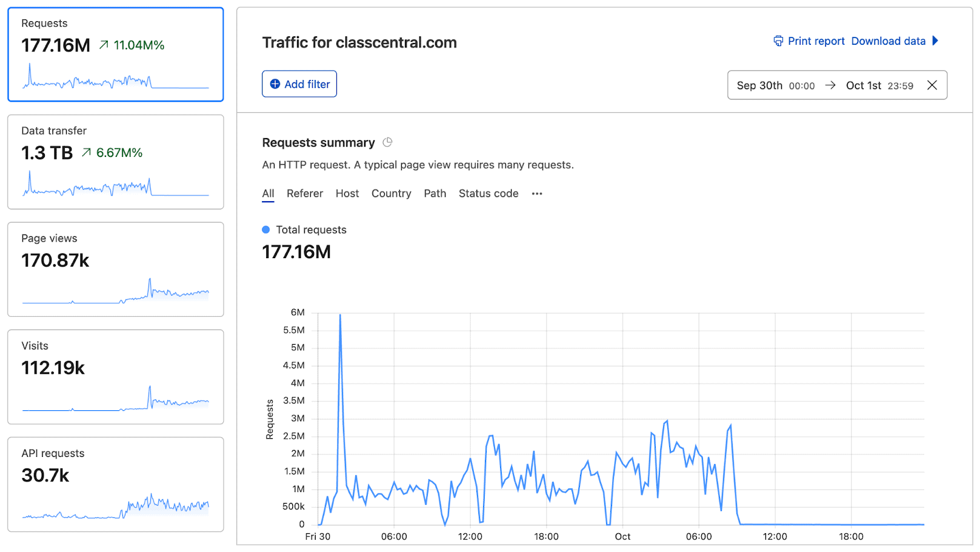
Task: Click the Download data link
Action: click(x=888, y=41)
